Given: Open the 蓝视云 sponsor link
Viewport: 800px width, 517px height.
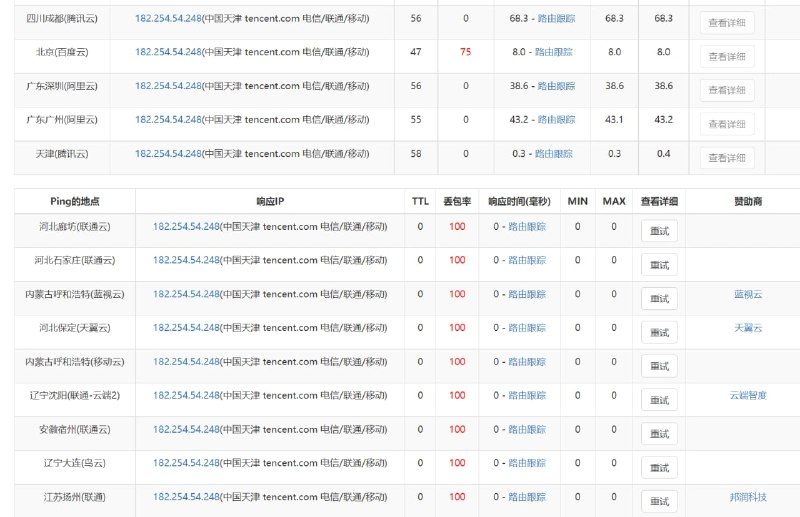Looking at the screenshot, I should pos(748,294).
